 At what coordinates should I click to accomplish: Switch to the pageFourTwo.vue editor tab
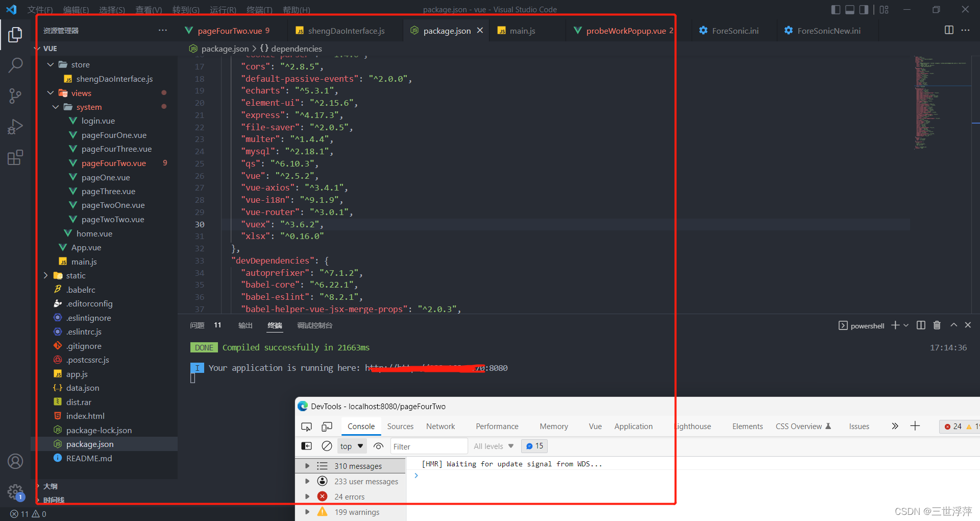232,31
